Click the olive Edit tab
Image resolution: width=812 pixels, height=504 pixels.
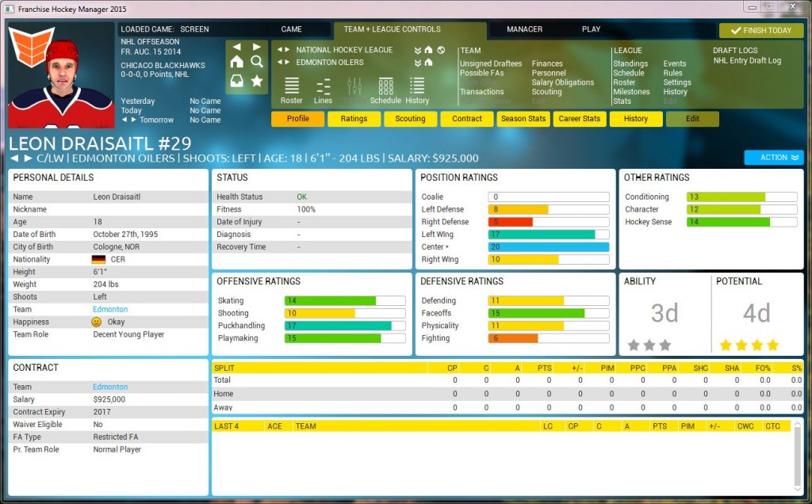point(692,119)
